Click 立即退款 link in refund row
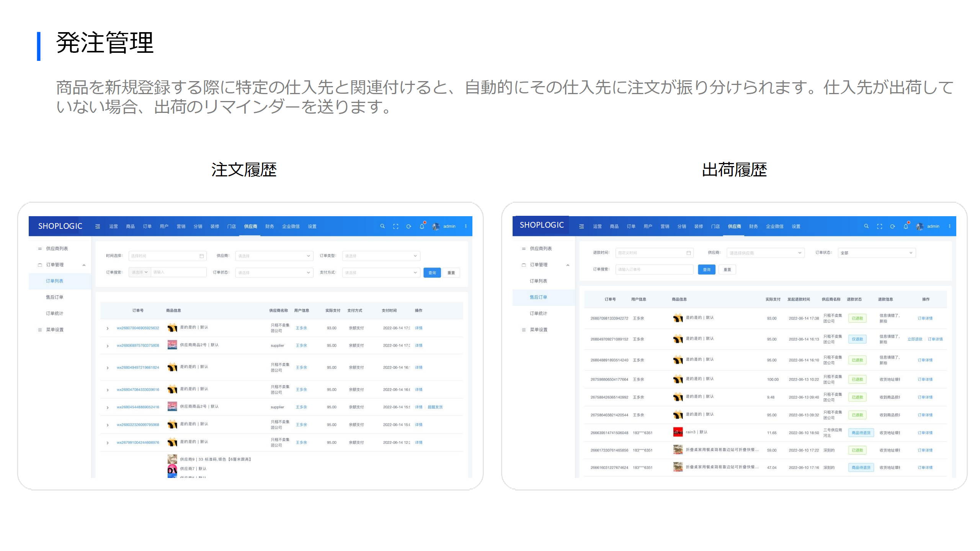The image size is (980, 551). click(915, 339)
